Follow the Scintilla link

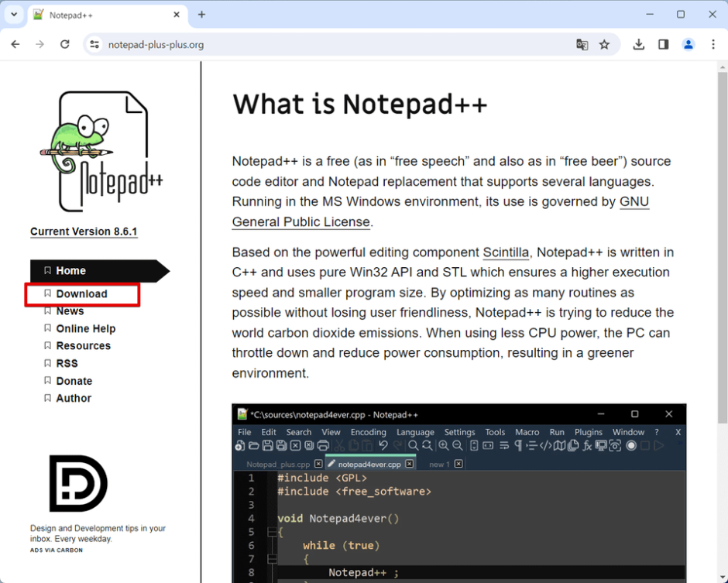click(506, 252)
